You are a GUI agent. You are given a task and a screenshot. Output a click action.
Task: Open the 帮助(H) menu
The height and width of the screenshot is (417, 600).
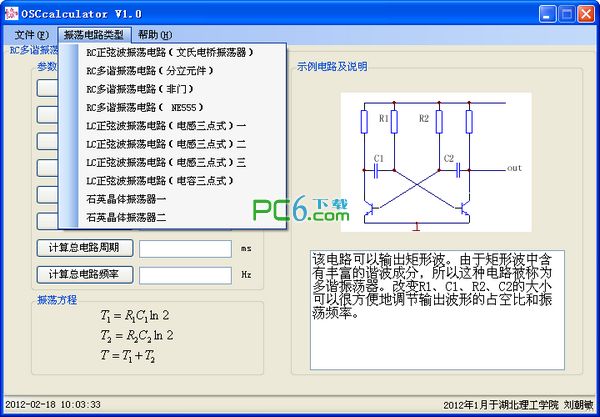155,34
